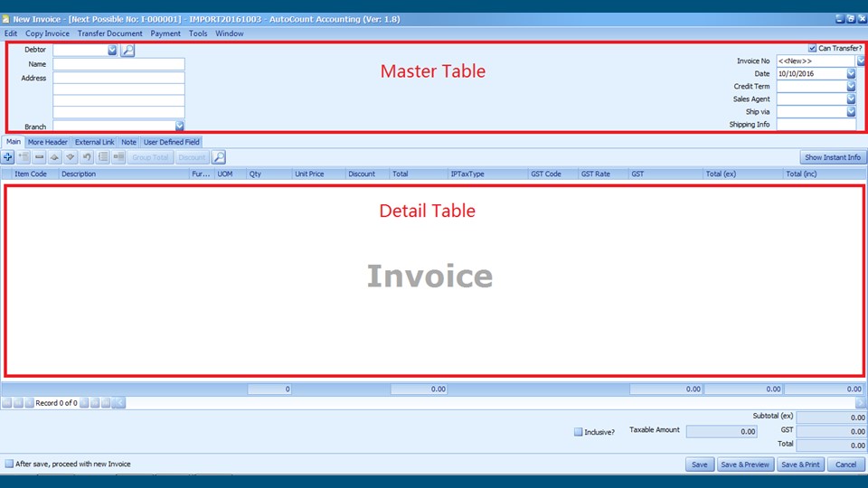The image size is (868, 488).
Task: Expand the Credit Term dropdown
Action: (851, 87)
